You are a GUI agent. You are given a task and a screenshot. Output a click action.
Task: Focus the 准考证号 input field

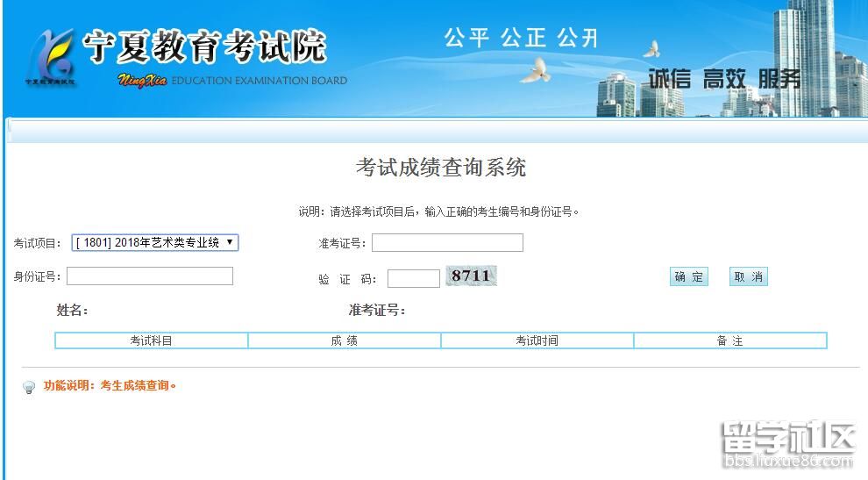pos(447,243)
